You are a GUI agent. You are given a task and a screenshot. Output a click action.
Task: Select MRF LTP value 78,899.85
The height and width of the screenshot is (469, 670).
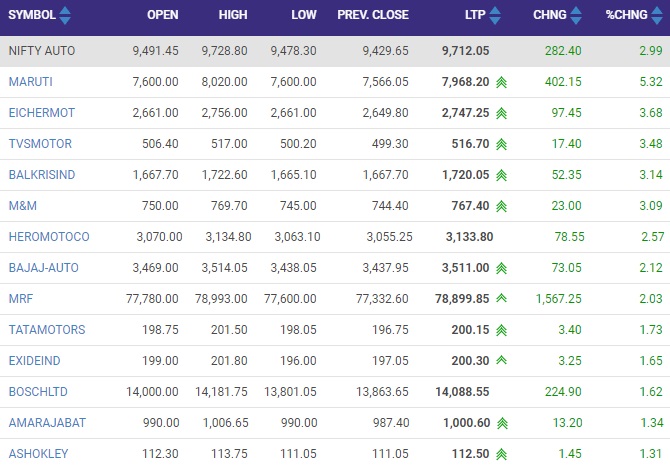[462, 299]
